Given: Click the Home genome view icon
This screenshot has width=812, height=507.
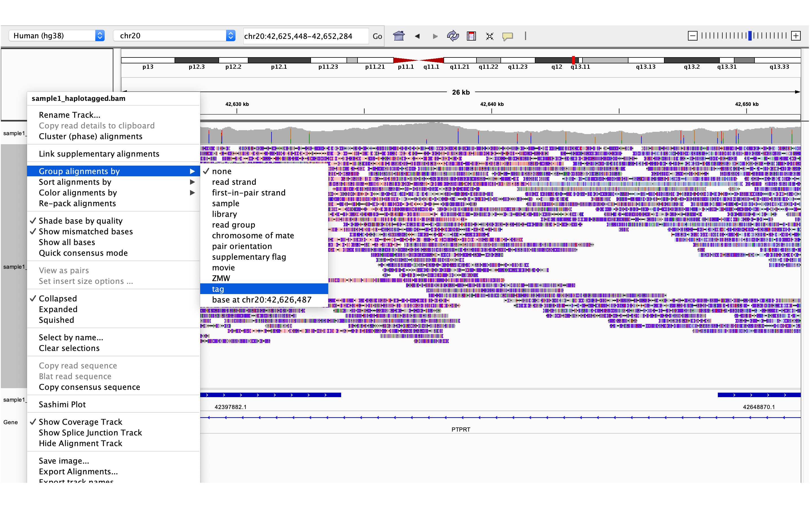Looking at the screenshot, I should [399, 36].
